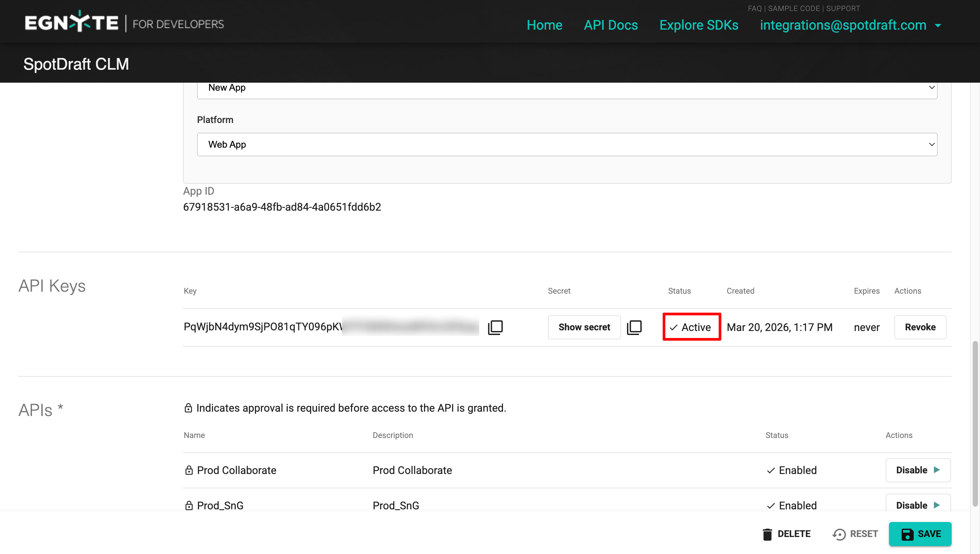Click the Reset circular arrow icon
Viewport: 980px width, 554px height.
pyautogui.click(x=839, y=534)
